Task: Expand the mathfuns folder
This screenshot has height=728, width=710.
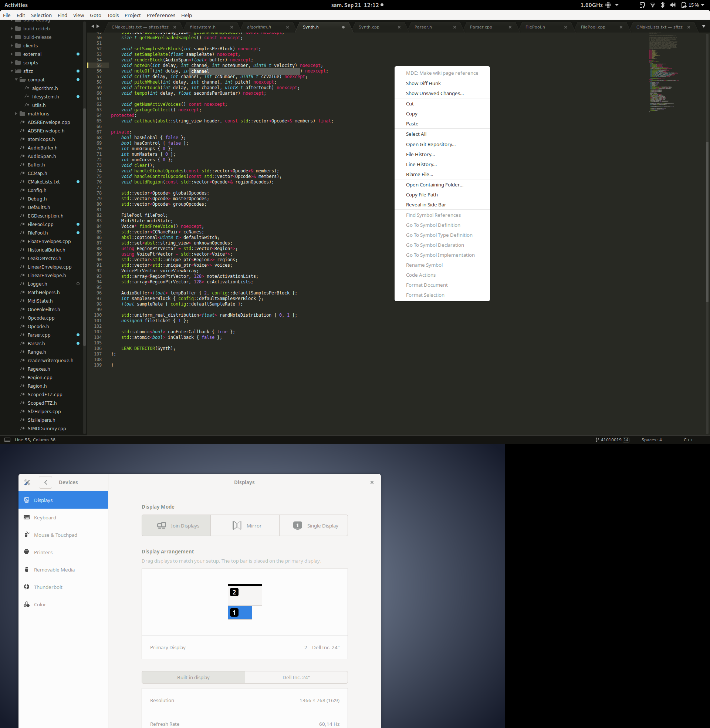Action: point(16,113)
